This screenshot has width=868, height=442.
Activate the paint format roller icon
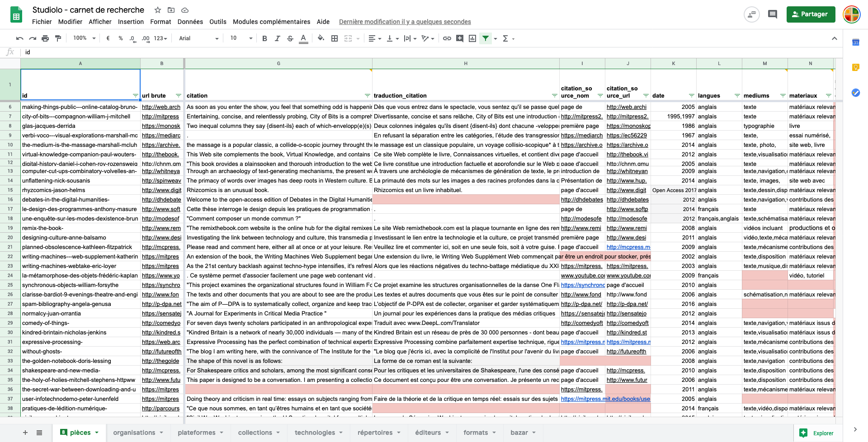point(58,38)
